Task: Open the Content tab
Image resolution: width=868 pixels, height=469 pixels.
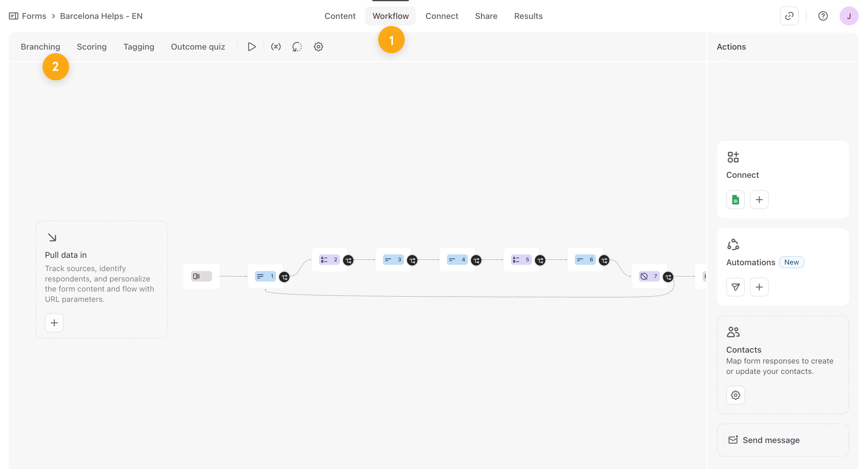Action: coord(340,16)
